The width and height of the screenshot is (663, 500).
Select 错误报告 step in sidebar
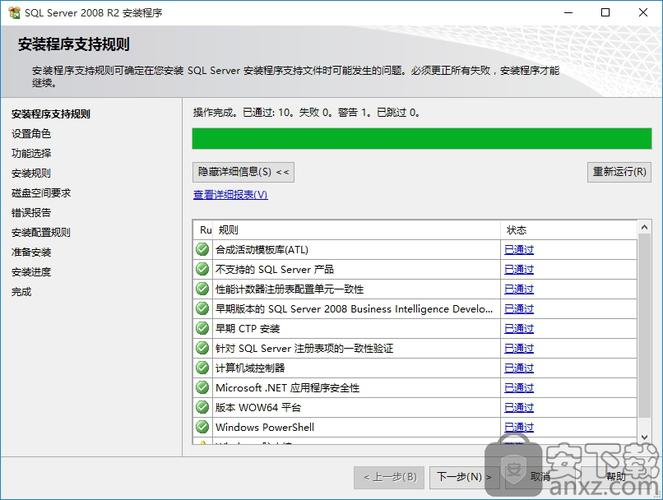(31, 213)
